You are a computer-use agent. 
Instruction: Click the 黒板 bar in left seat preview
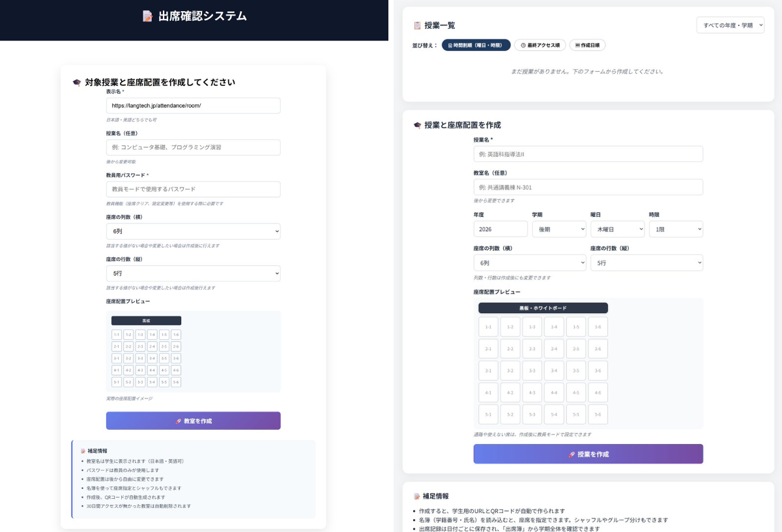tap(146, 321)
